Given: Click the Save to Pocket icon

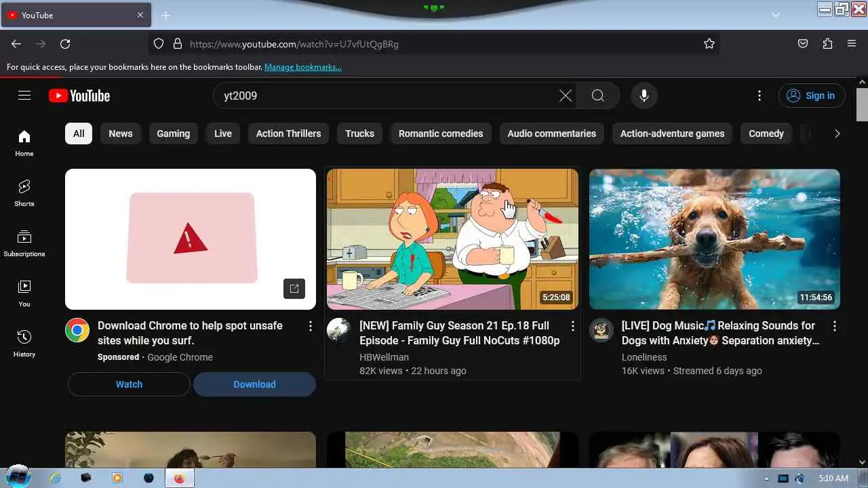Looking at the screenshot, I should click(x=803, y=44).
